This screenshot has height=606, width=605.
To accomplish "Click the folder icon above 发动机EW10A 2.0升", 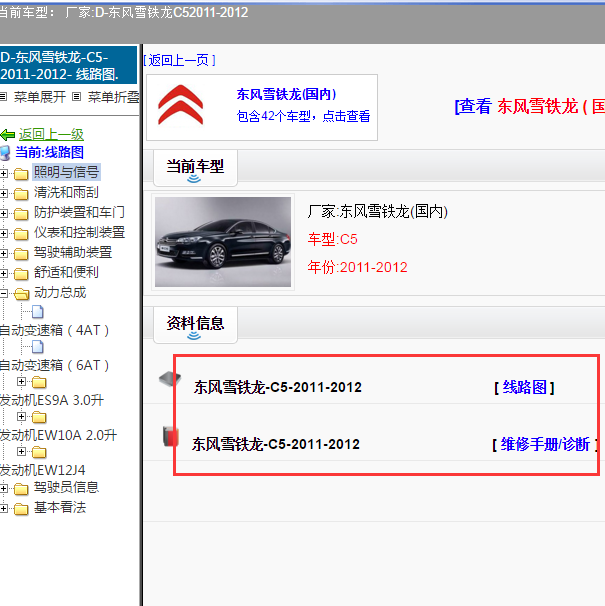I will coord(39,417).
